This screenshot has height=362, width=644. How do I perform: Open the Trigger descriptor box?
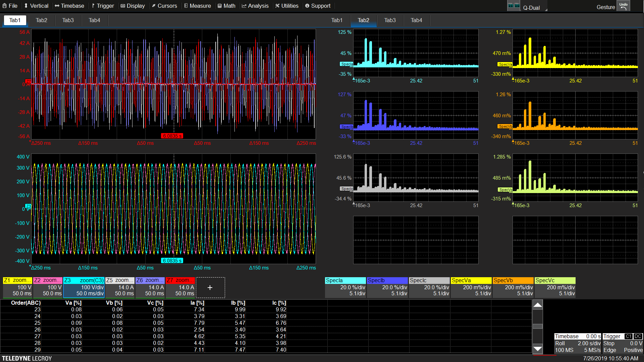(x=623, y=343)
